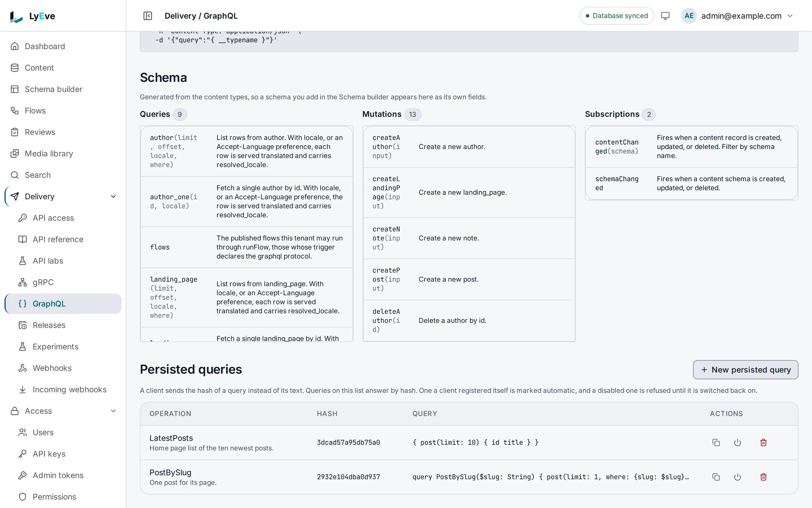
Task: Open Dashboard in the sidebar
Action: point(63,46)
